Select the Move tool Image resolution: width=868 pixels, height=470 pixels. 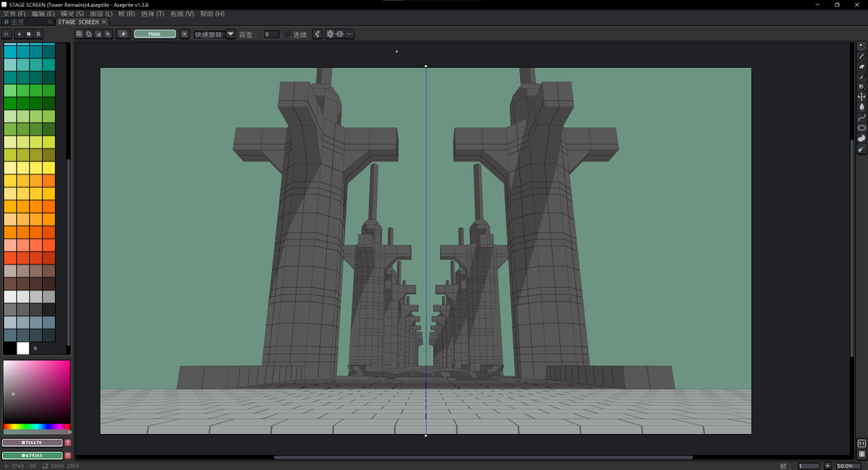861,97
